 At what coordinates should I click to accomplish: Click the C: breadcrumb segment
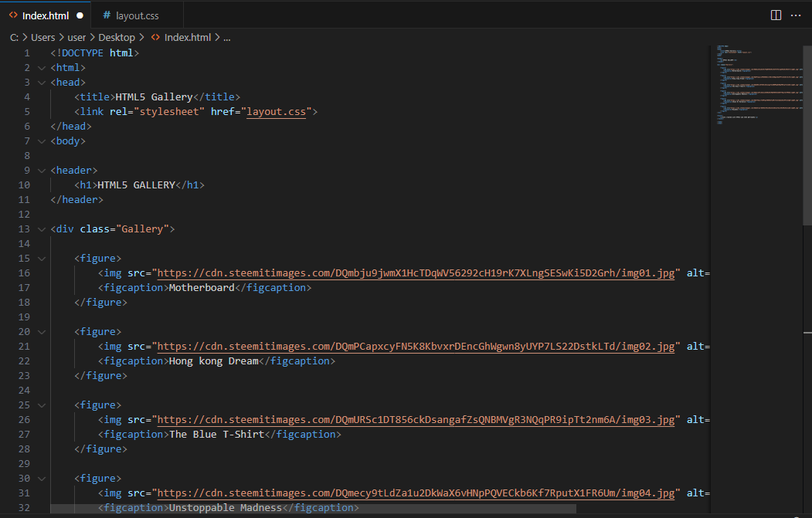tap(15, 37)
